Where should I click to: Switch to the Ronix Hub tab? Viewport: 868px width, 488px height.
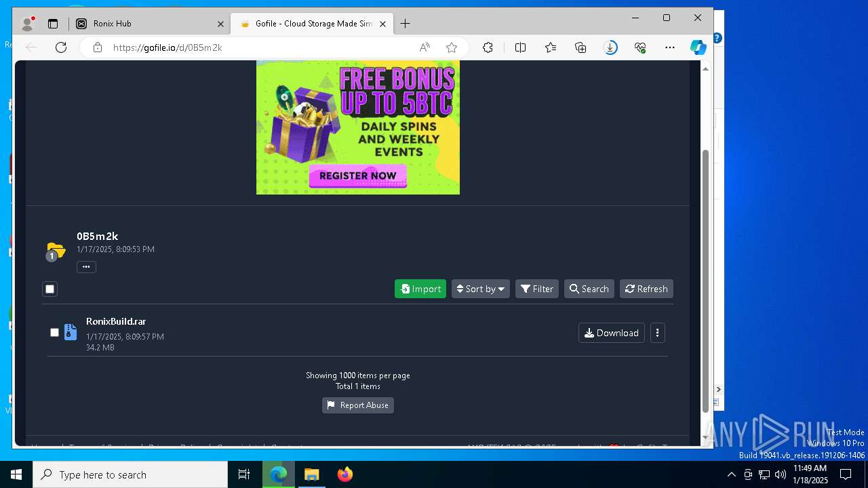pyautogui.click(x=149, y=24)
